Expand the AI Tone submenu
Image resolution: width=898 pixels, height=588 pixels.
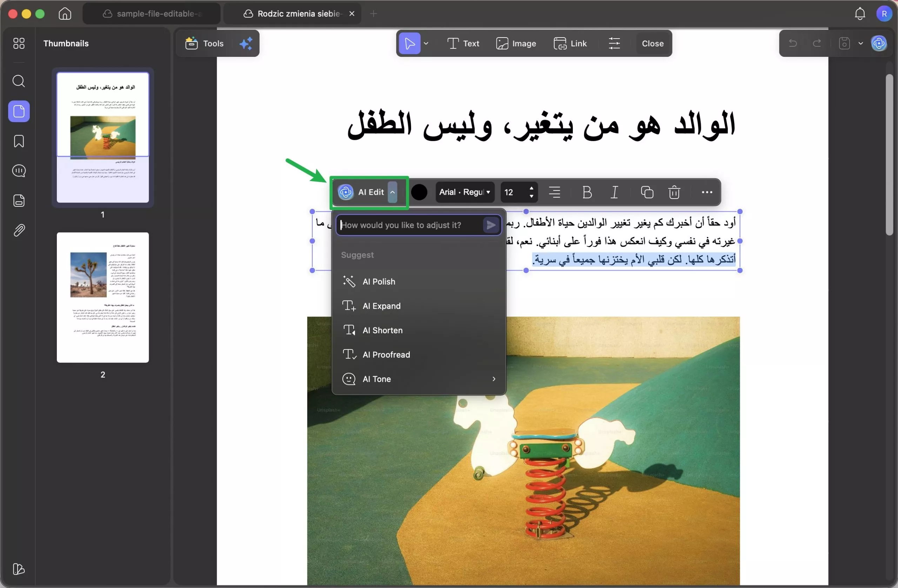pos(494,379)
